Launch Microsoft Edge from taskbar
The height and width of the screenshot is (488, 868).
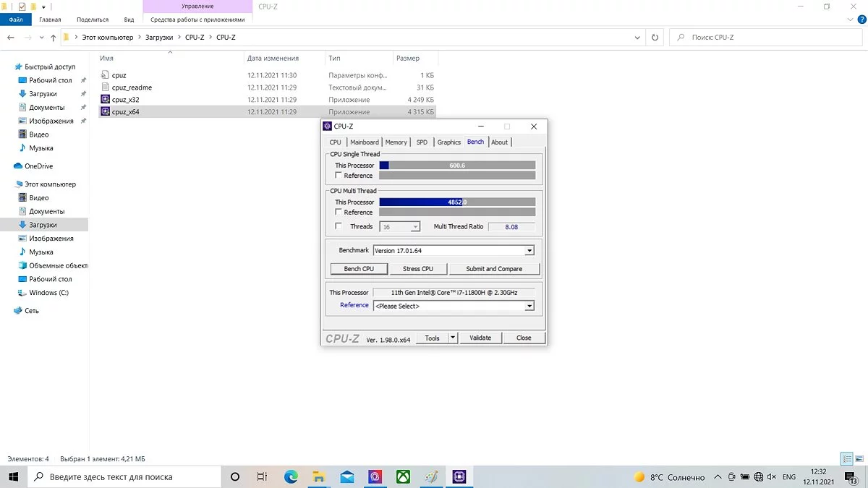coord(291,477)
